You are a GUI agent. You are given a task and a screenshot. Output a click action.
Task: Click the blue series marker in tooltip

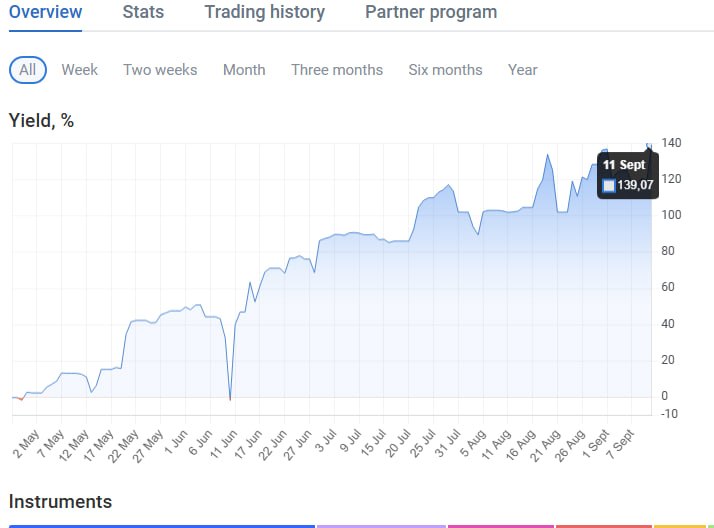click(x=609, y=185)
